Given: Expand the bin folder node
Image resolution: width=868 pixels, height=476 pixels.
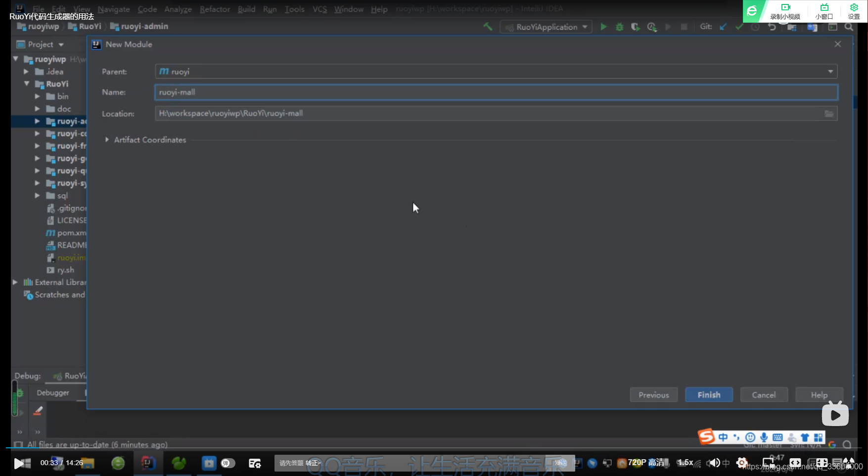Looking at the screenshot, I should pos(37,96).
